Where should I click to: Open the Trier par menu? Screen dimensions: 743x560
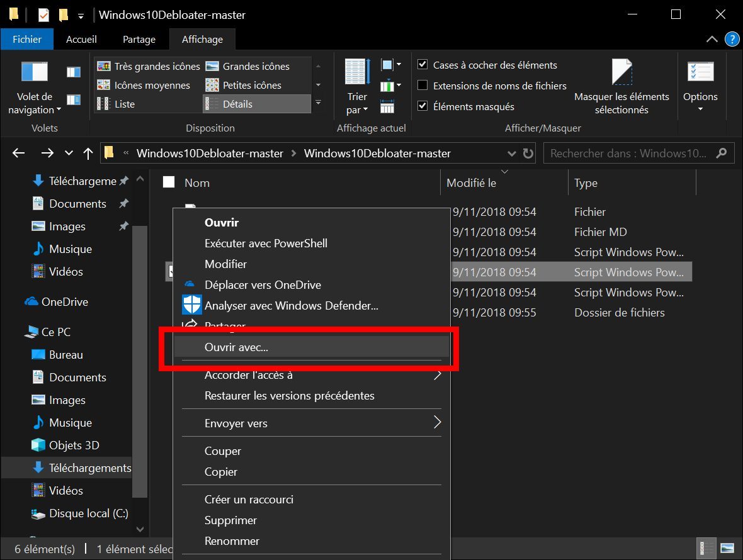click(x=357, y=87)
